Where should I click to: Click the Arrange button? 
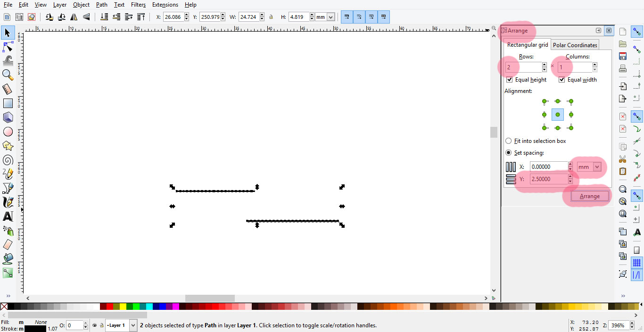[x=590, y=196]
